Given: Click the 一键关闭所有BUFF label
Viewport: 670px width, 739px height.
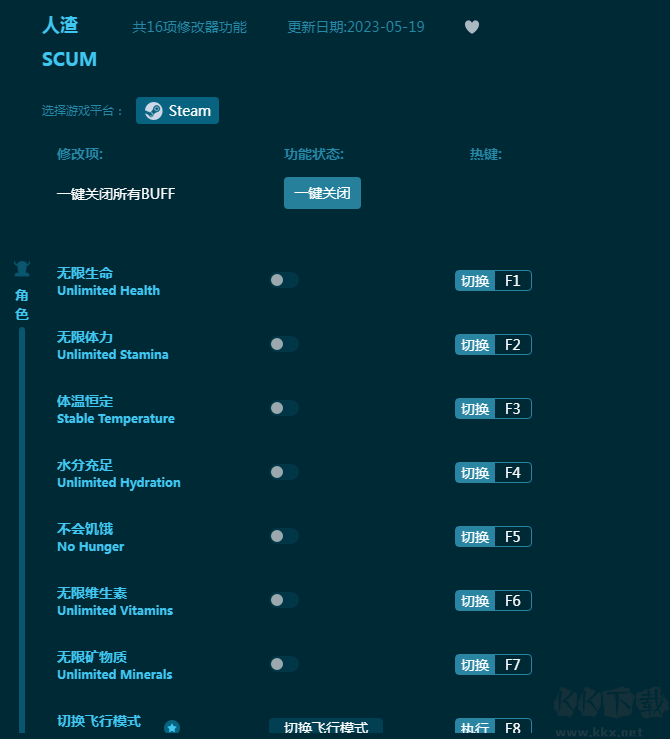Looking at the screenshot, I should pyautogui.click(x=116, y=194).
